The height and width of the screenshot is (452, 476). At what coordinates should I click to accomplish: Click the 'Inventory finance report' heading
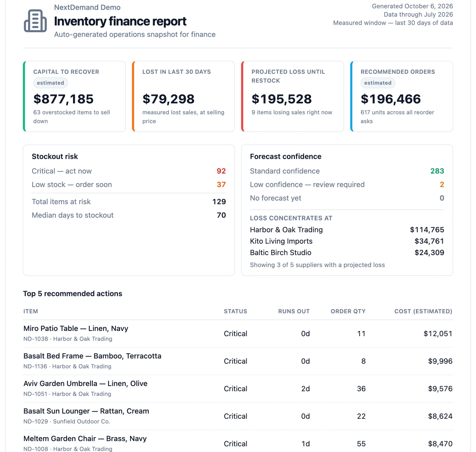[120, 21]
